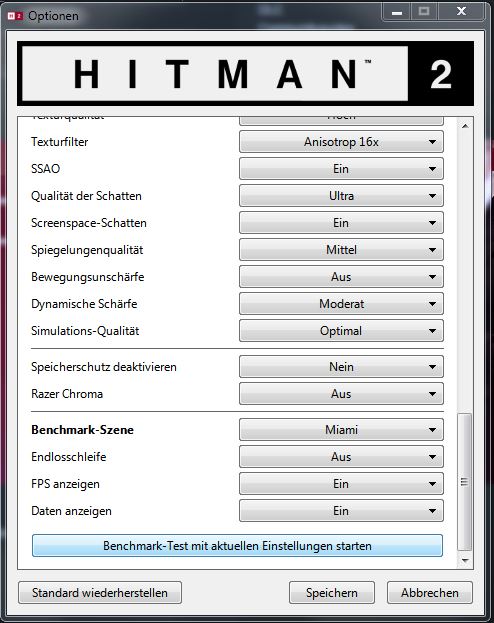Viewport: 494px width, 623px height.
Task: Click the FPS anzeigen label
Action: point(65,484)
